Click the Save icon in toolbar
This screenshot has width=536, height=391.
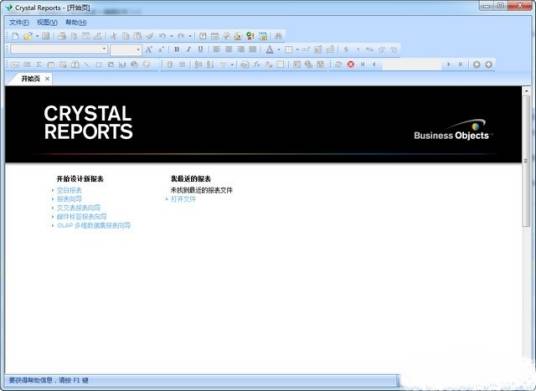(46, 36)
